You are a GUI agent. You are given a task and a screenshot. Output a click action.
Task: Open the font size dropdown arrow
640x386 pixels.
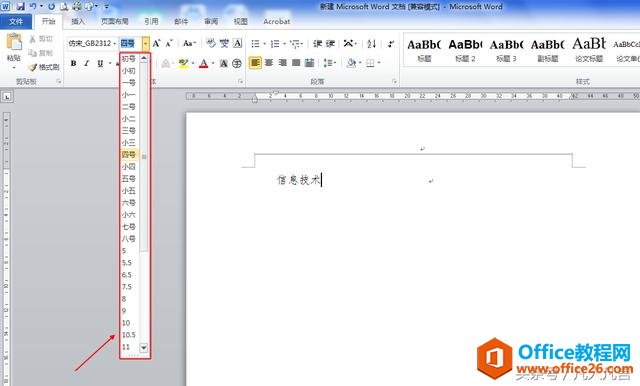click(x=146, y=43)
